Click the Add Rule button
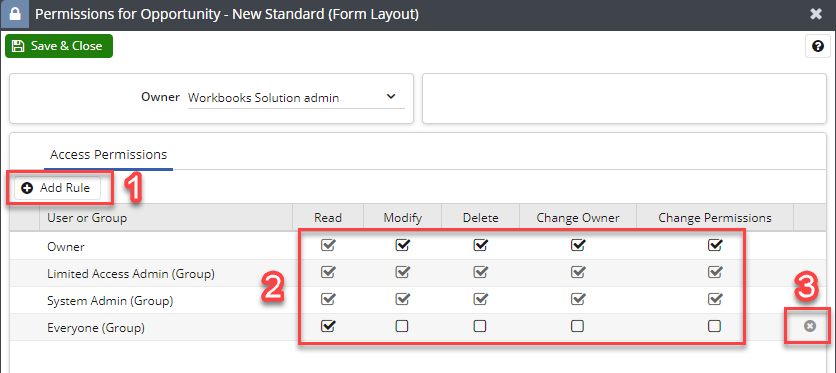 (58, 188)
